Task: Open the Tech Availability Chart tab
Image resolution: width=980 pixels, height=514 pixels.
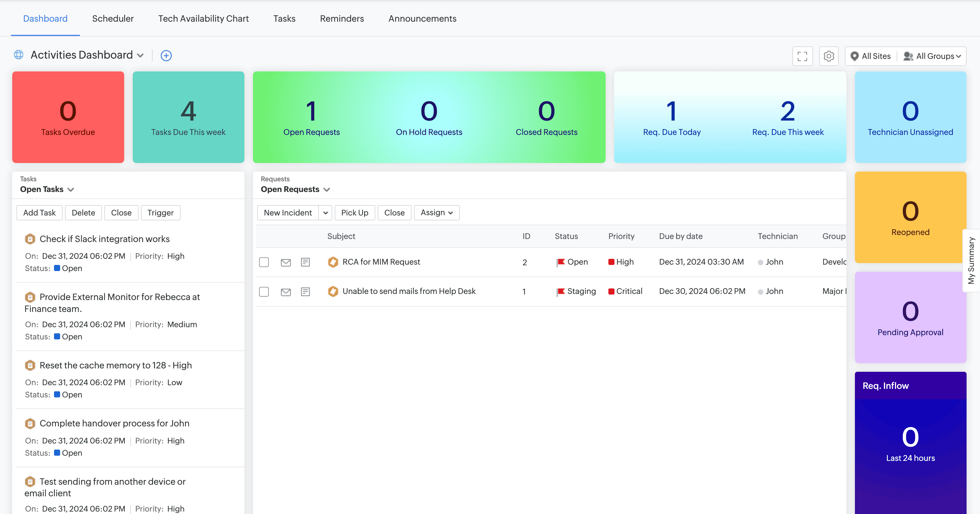Action: [203, 18]
